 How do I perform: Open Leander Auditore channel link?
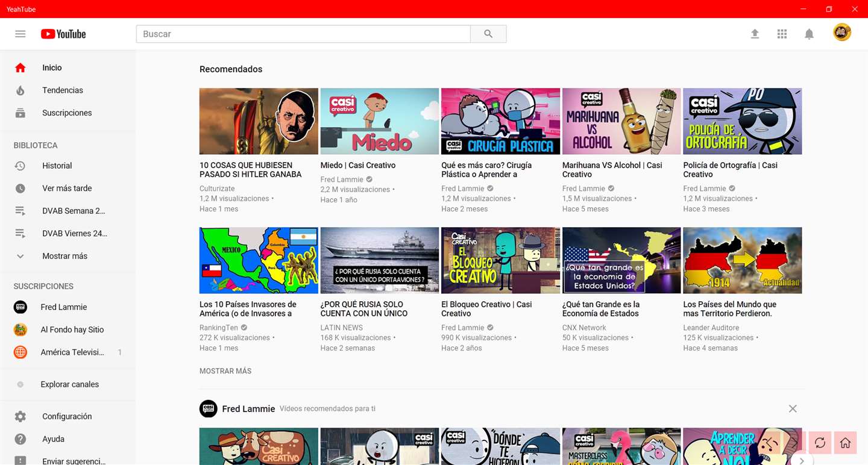[x=711, y=328]
